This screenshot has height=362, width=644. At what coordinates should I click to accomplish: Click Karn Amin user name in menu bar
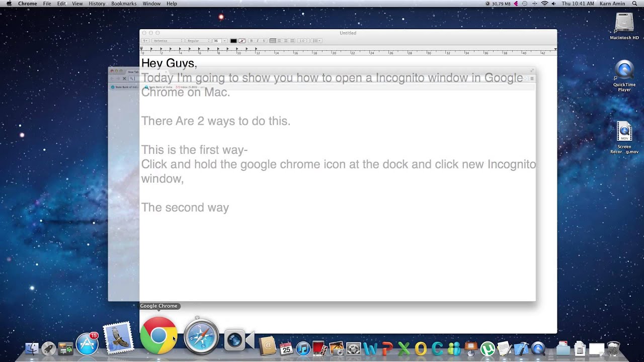pyautogui.click(x=612, y=4)
